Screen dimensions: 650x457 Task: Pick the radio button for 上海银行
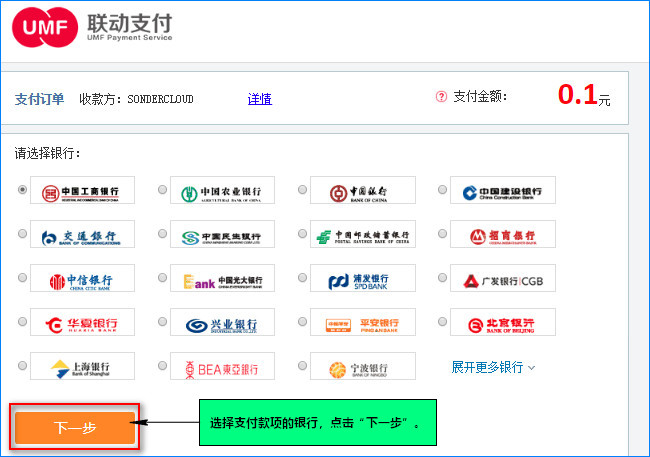22,365
